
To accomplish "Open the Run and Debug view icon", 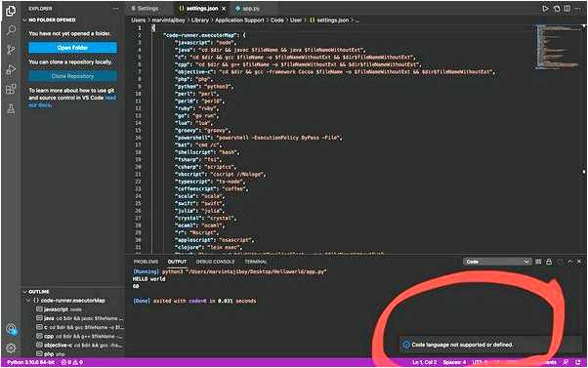I will coord(11,69).
